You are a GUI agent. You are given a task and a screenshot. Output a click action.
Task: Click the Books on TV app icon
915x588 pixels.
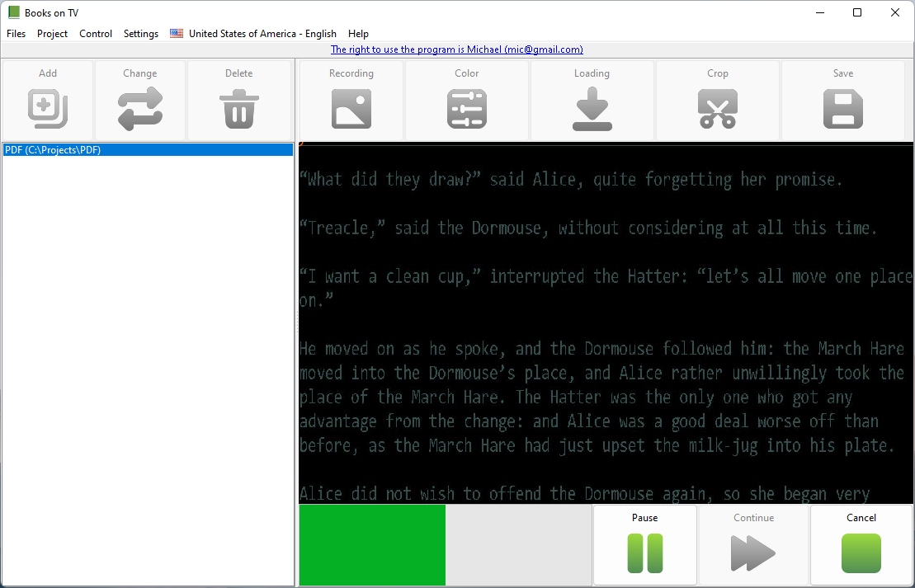click(13, 12)
